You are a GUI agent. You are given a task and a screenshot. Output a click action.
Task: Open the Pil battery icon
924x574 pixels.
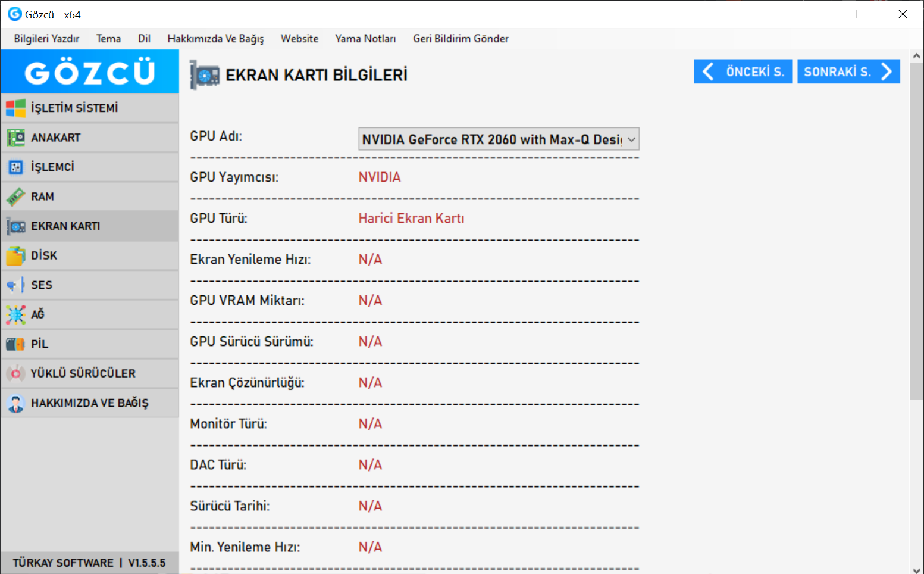click(15, 344)
